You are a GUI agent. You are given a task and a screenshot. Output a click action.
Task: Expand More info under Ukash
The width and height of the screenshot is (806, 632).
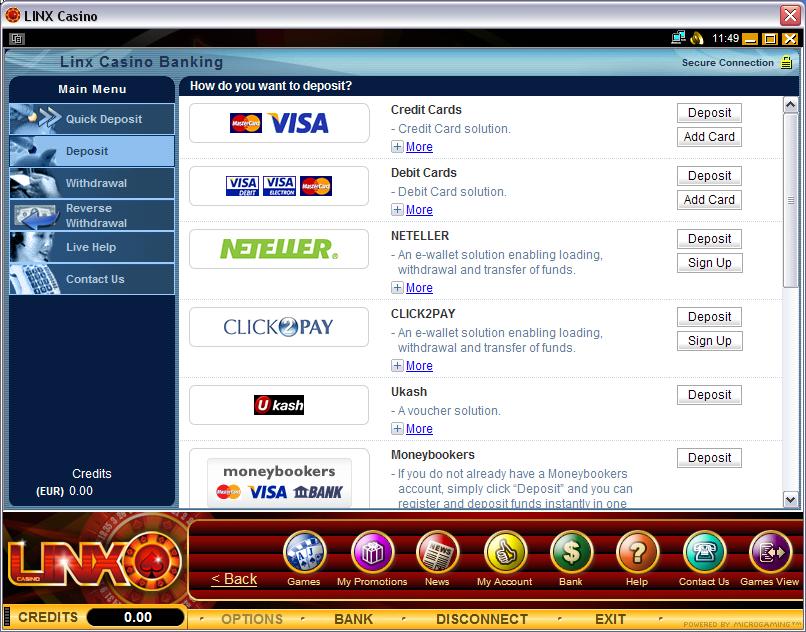[412, 429]
